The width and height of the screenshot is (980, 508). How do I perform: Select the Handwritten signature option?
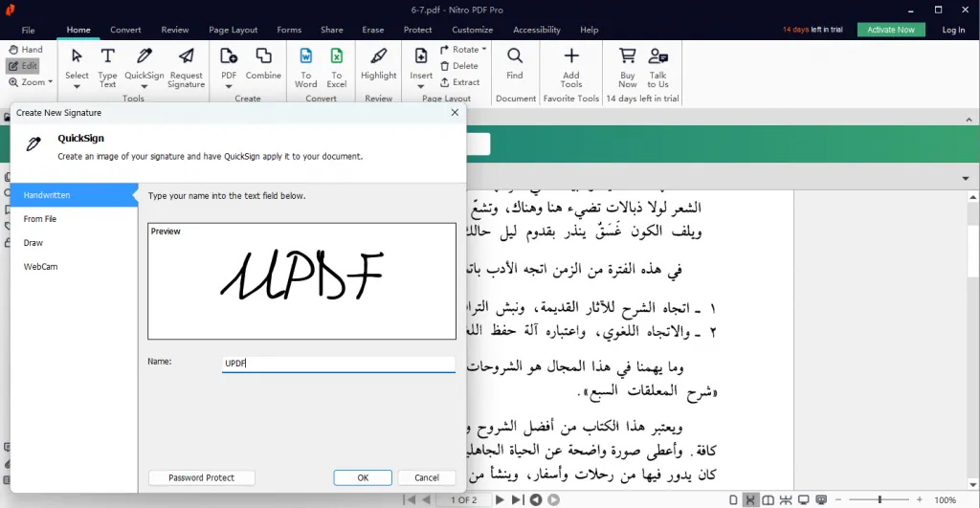tap(74, 195)
